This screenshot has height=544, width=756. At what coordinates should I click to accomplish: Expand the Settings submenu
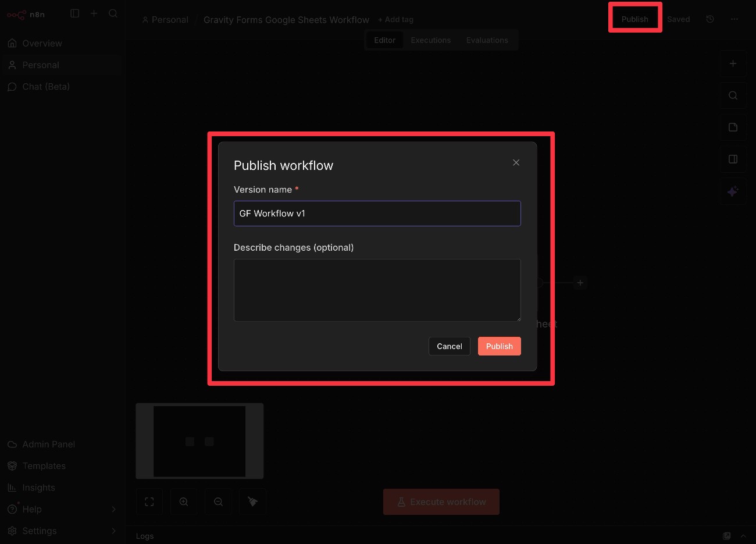62,531
